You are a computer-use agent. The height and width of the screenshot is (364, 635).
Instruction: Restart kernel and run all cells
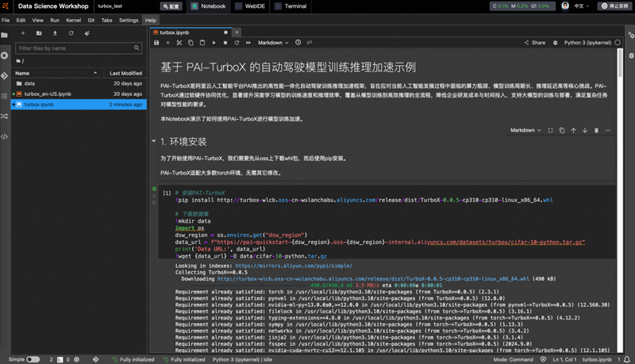248,43
